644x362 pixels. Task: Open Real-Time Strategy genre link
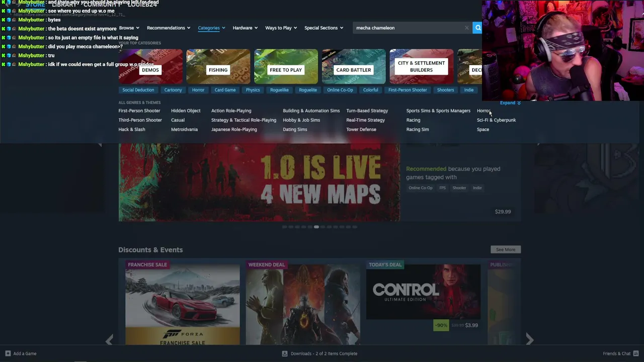pos(365,120)
